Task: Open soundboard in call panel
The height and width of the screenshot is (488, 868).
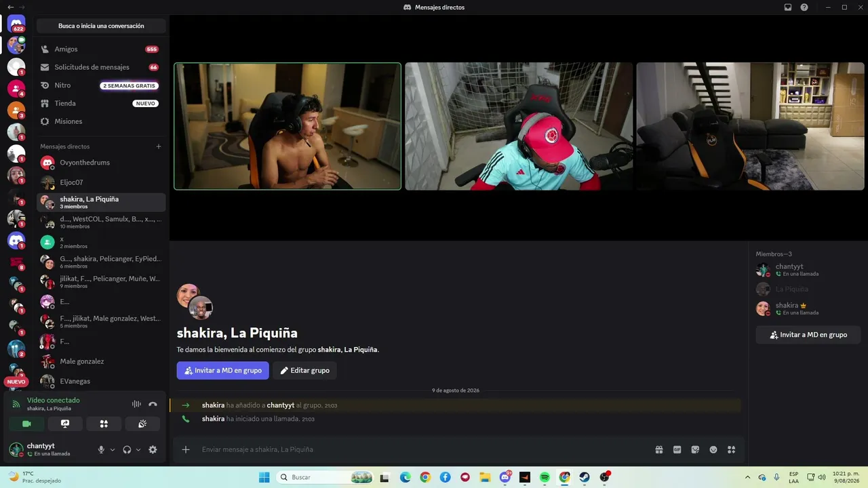Action: point(142,424)
